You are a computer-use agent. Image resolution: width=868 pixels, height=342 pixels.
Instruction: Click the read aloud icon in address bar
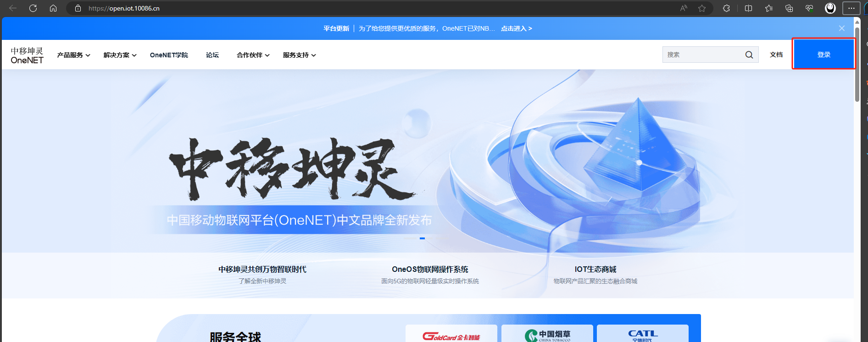tap(684, 8)
